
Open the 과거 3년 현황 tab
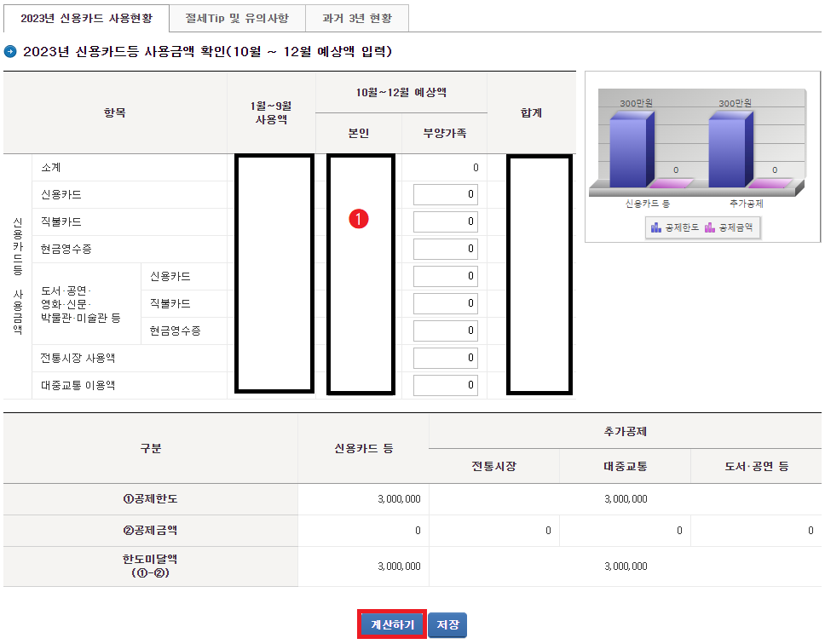pyautogui.click(x=357, y=19)
